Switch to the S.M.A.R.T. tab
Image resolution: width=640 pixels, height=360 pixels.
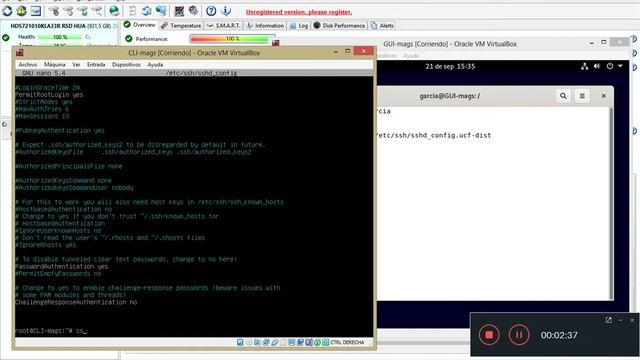(223, 25)
